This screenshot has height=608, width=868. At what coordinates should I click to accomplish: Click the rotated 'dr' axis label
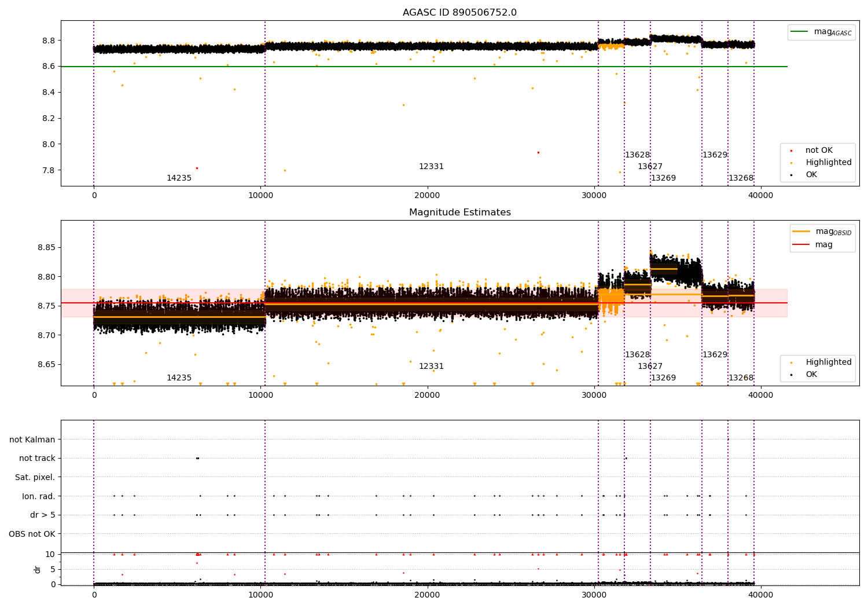pyautogui.click(x=38, y=569)
